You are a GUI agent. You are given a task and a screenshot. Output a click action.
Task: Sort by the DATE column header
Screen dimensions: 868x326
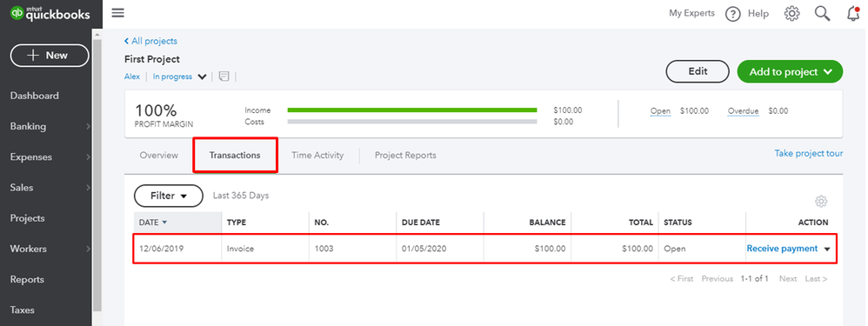point(177,223)
